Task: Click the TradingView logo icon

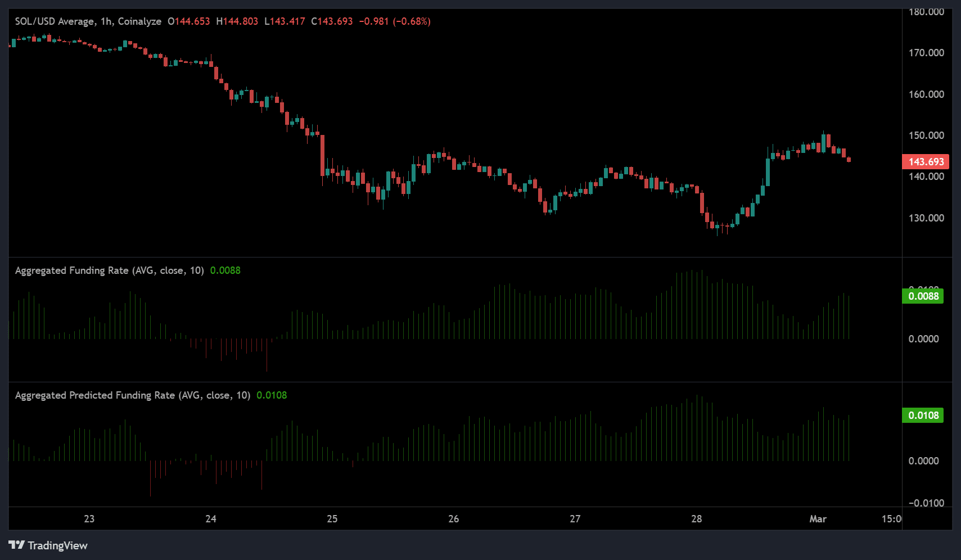Action: 17,545
